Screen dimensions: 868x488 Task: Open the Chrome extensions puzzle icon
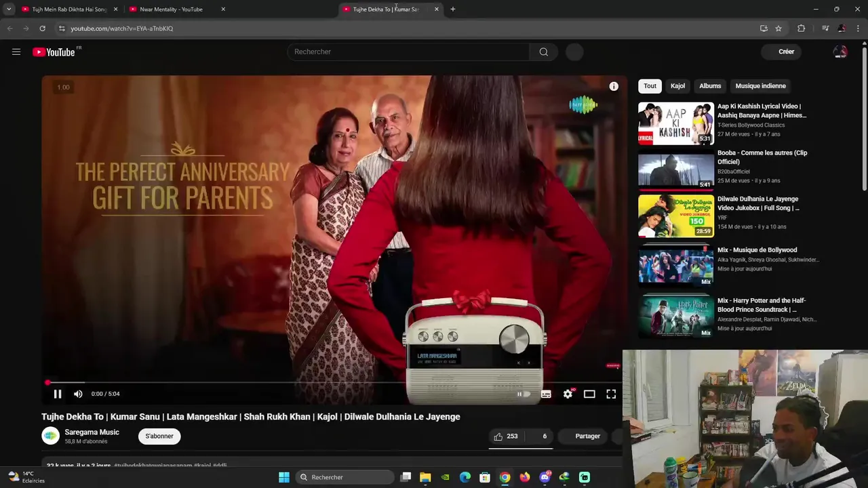coord(802,28)
